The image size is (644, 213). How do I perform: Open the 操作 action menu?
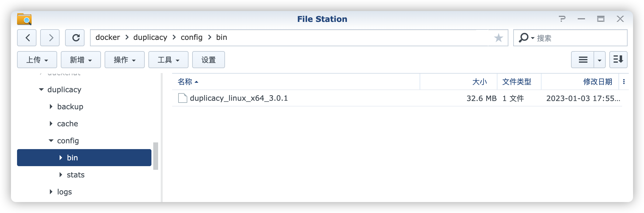pos(125,60)
